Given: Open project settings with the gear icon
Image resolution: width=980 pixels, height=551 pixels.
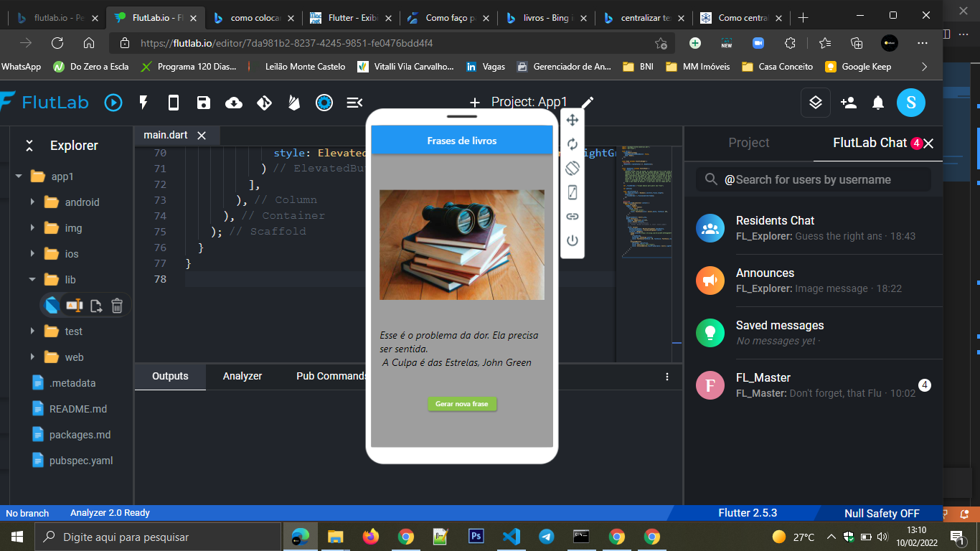Looking at the screenshot, I should [x=324, y=103].
